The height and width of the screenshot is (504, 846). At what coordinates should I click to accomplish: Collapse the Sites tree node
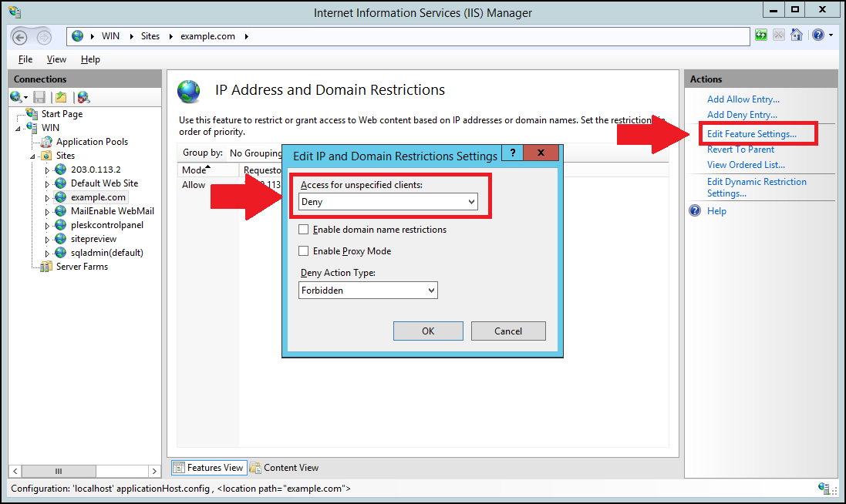(34, 156)
